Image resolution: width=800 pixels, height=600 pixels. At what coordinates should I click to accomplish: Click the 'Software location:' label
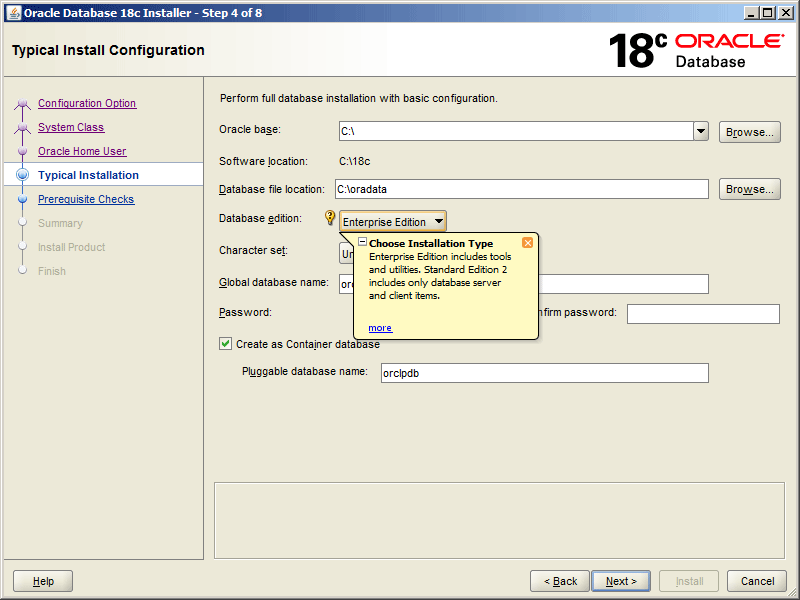tap(263, 161)
